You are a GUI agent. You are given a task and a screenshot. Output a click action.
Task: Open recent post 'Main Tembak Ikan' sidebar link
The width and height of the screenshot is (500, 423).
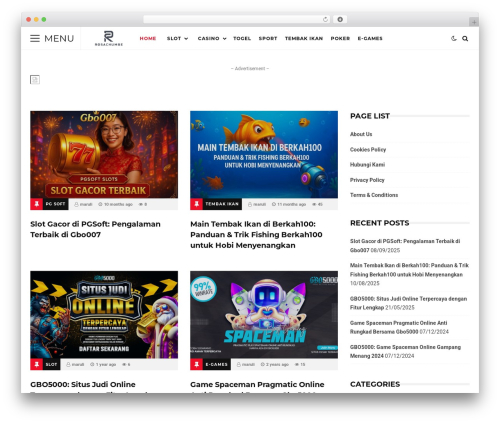click(409, 270)
